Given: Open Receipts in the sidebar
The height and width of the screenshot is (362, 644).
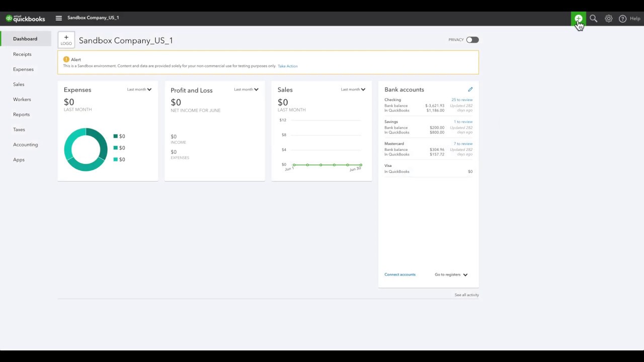Looking at the screenshot, I should (22, 54).
